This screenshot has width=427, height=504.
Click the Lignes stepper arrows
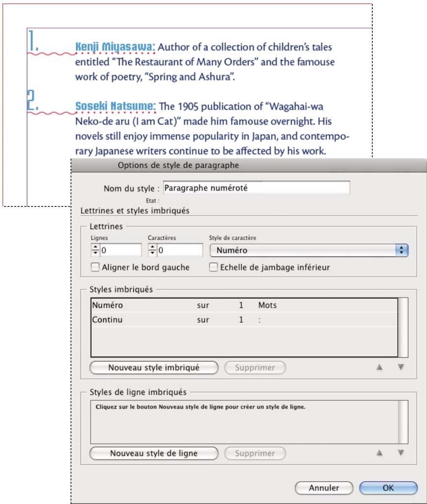95,250
